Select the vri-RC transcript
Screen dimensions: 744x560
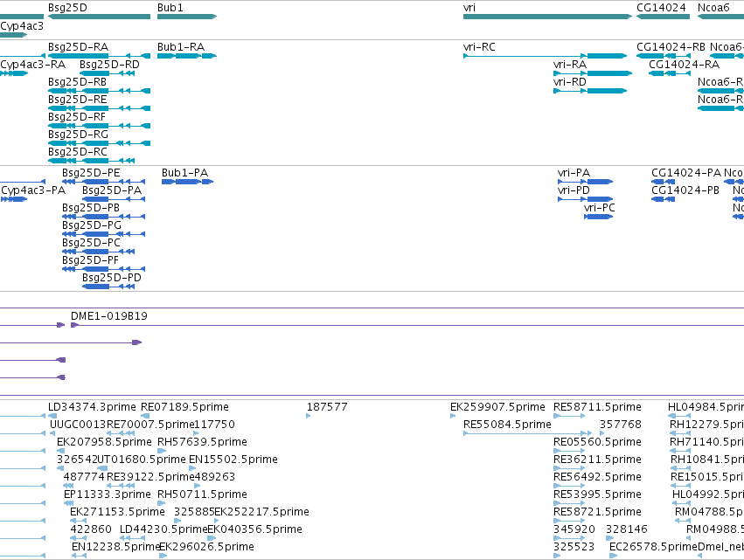tap(546, 56)
